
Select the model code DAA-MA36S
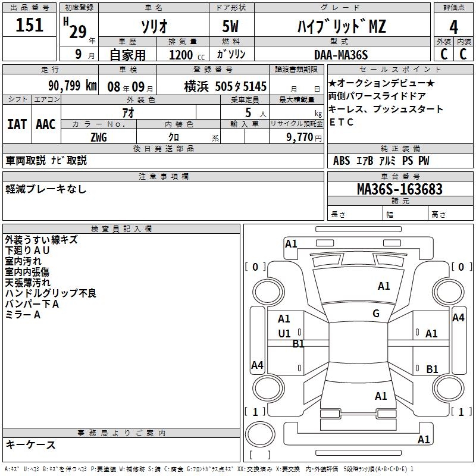click(341, 54)
